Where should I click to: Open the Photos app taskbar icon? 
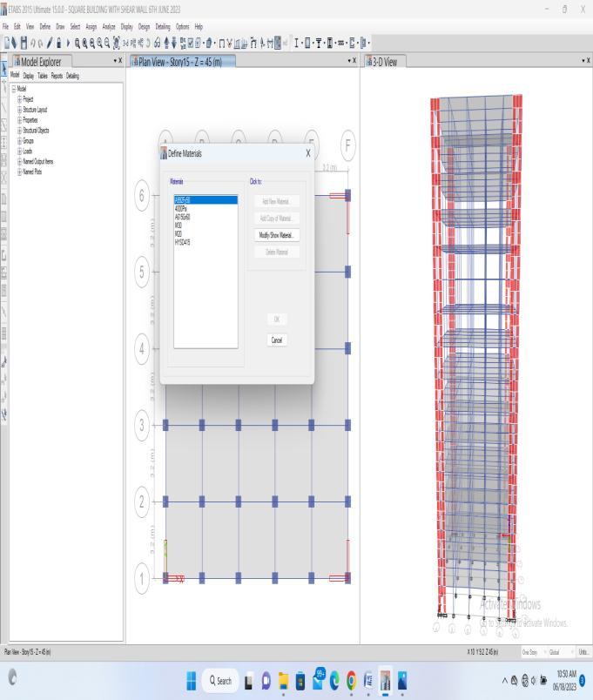coord(402,680)
